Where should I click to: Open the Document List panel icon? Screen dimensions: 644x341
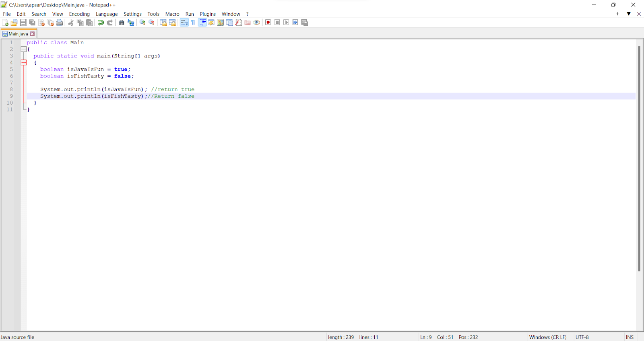click(229, 23)
